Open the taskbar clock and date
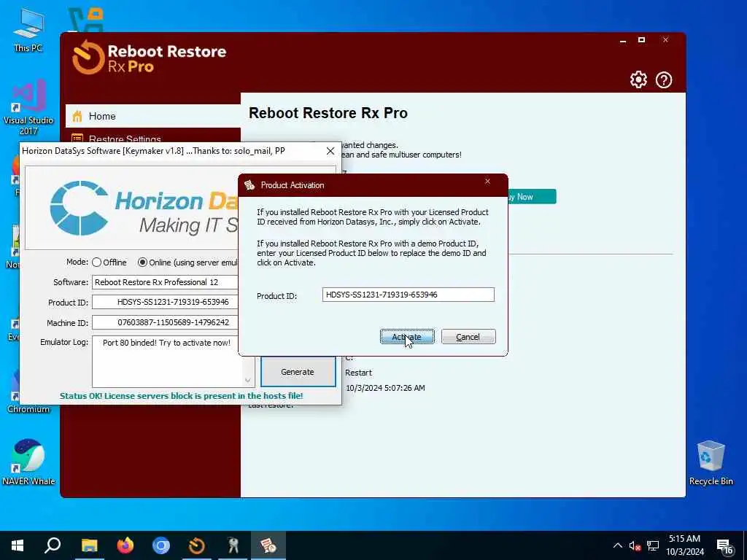 coord(684,545)
